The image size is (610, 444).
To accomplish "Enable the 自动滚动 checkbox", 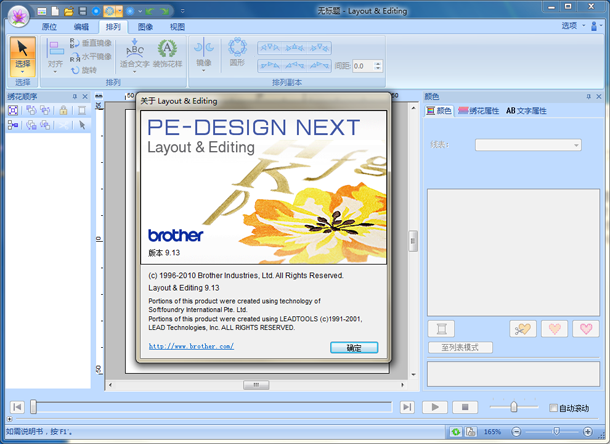I will (553, 408).
